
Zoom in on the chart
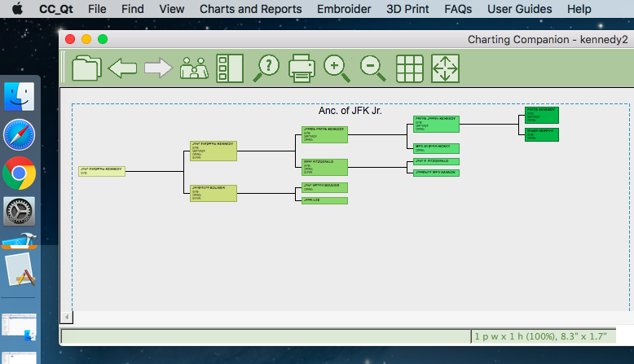(x=337, y=68)
